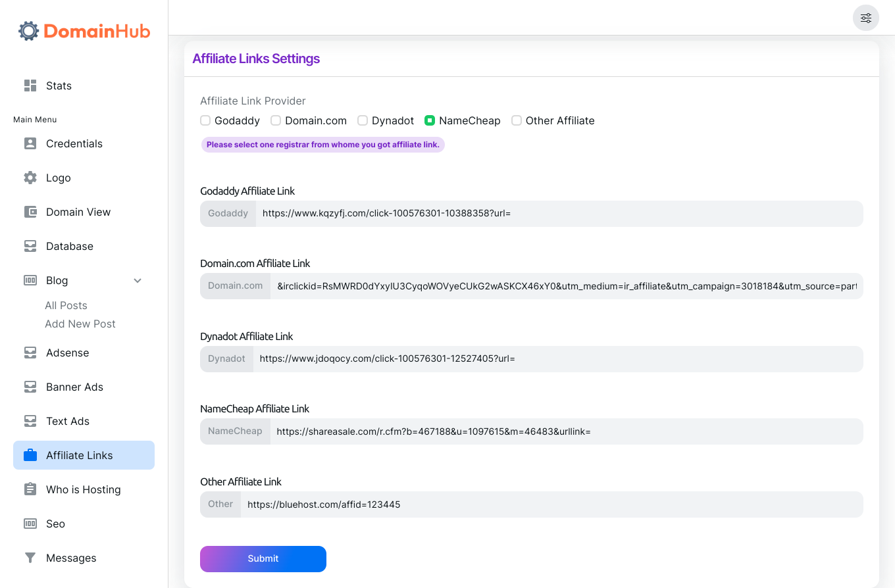Click the Text Ads icon

[x=30, y=421]
